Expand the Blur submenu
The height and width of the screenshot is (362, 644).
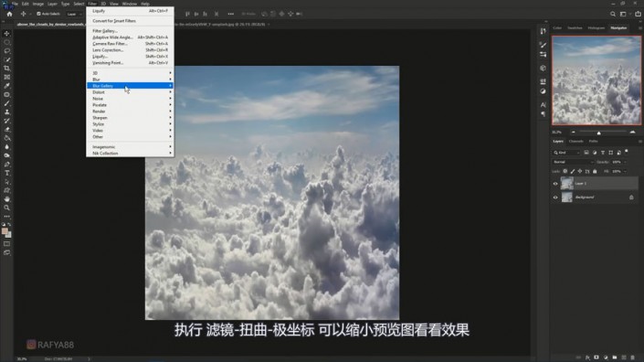point(130,80)
